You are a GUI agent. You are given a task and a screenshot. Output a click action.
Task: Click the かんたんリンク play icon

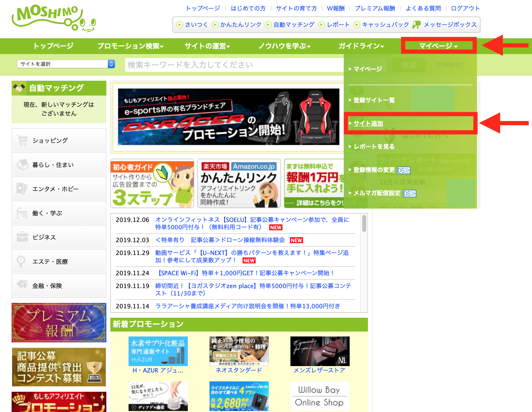215,25
